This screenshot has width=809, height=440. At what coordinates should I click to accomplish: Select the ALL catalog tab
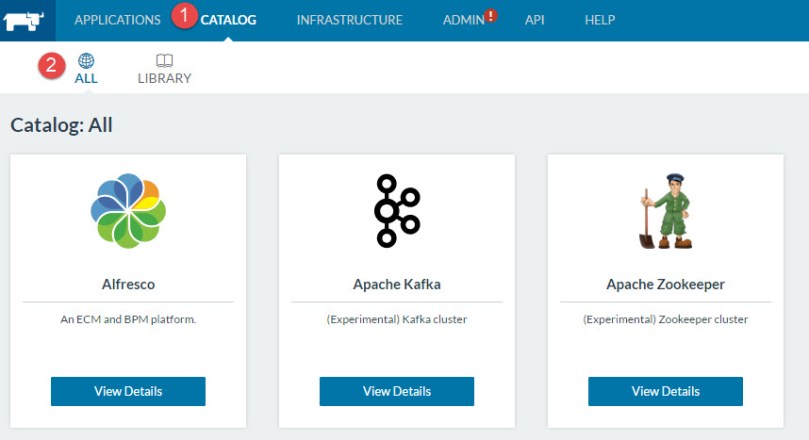pos(86,78)
